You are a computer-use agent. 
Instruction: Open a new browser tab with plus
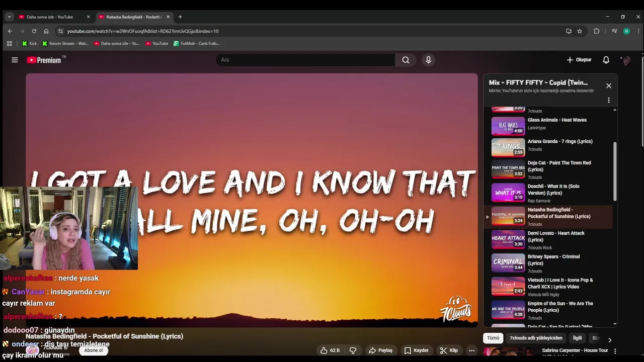(180, 17)
